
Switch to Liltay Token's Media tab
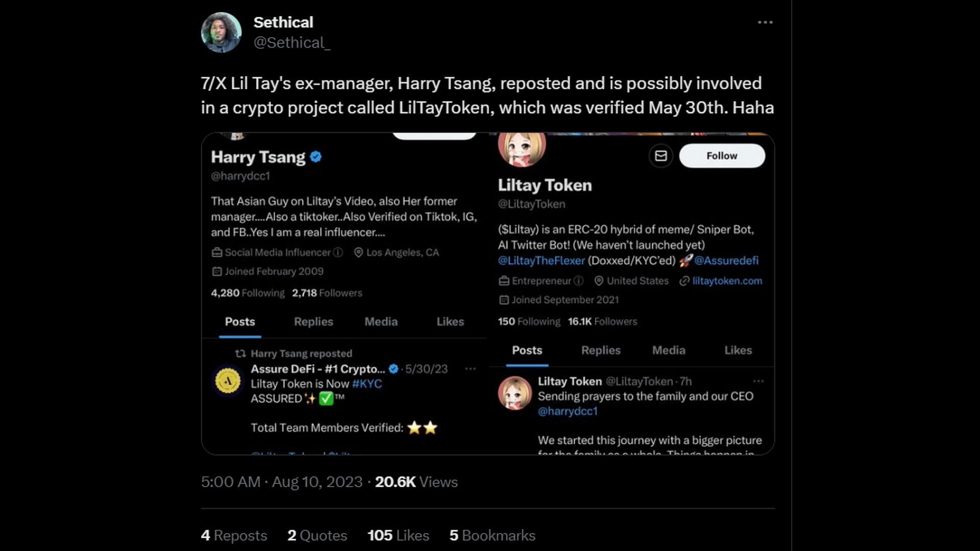[668, 350]
